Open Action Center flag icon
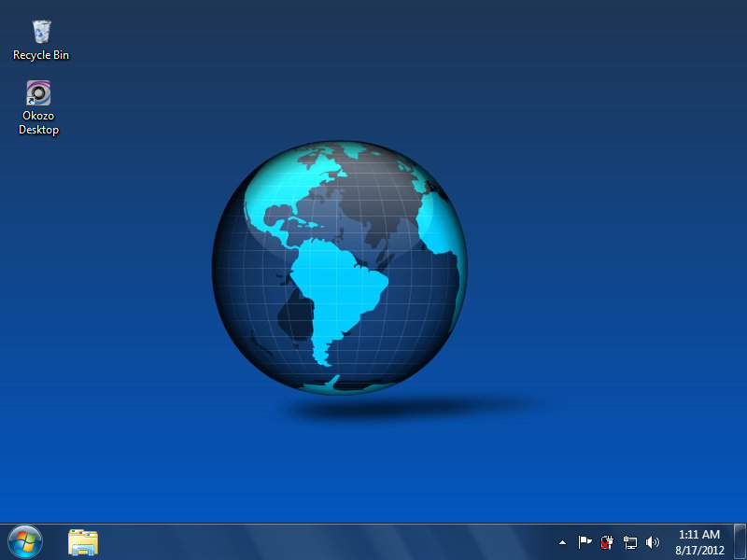Image resolution: width=747 pixels, height=560 pixels. 585,542
